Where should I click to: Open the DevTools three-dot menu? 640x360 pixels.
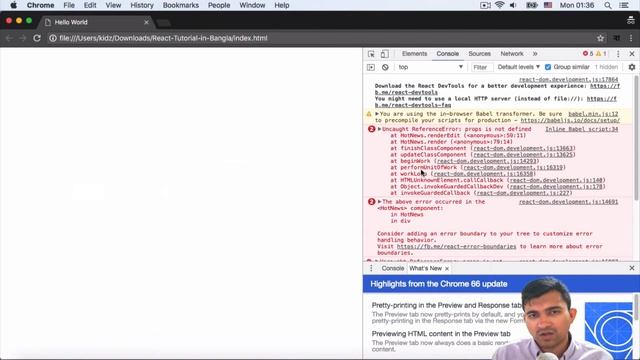click(x=618, y=54)
